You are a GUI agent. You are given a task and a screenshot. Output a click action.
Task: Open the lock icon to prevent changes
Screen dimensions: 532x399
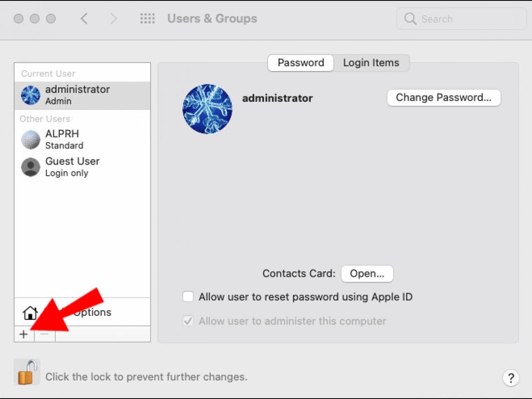[27, 372]
